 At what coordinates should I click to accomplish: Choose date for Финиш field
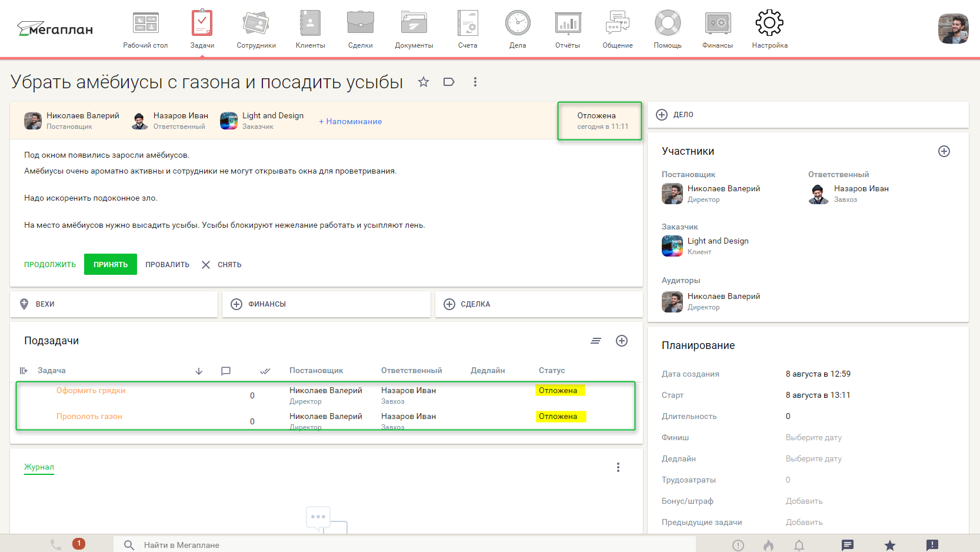[x=814, y=437]
